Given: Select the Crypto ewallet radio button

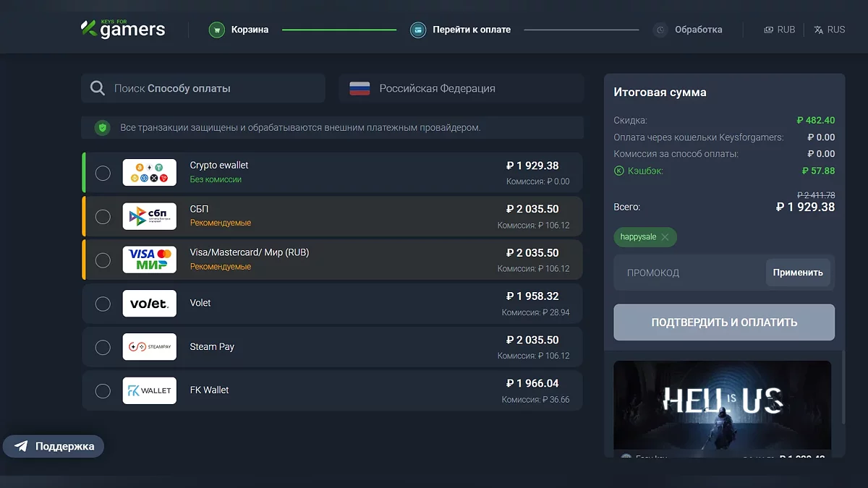Looking at the screenshot, I should point(103,173).
